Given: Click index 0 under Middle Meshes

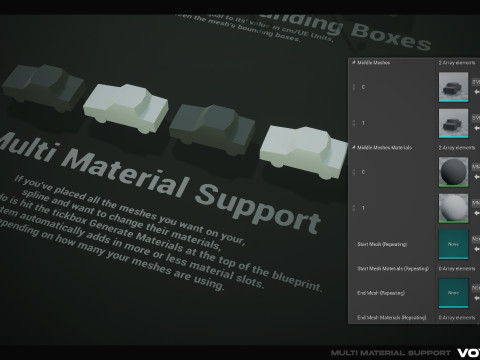Looking at the screenshot, I should point(363,87).
